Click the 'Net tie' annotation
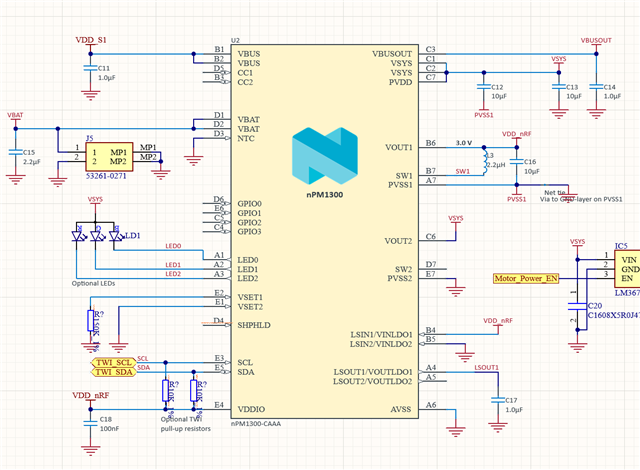The height and width of the screenshot is (470, 640). click(x=555, y=193)
